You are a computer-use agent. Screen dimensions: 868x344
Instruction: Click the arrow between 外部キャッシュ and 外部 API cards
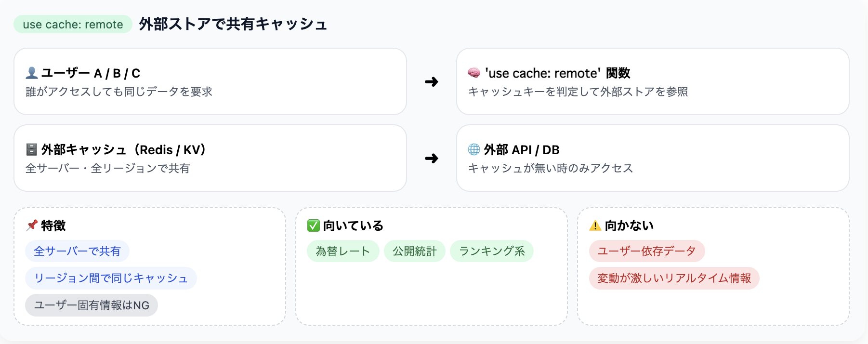tap(432, 159)
